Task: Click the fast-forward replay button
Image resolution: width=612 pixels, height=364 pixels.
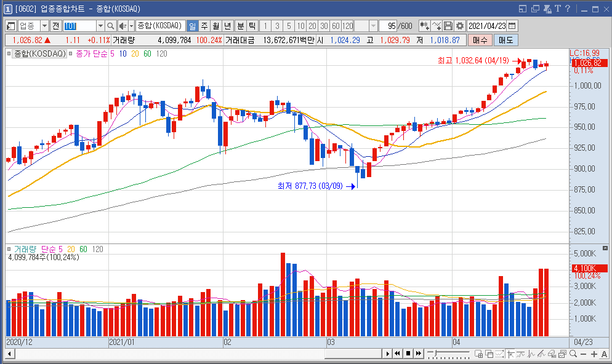Action: pyautogui.click(x=419, y=354)
